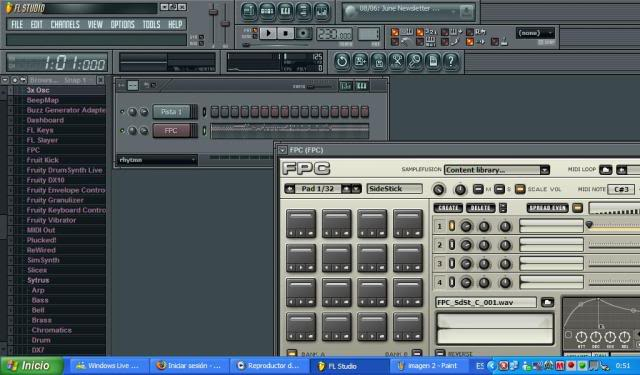Toggle the pad Mute (M) button in FPC
Screen dimensions: 640x375
tap(478, 189)
